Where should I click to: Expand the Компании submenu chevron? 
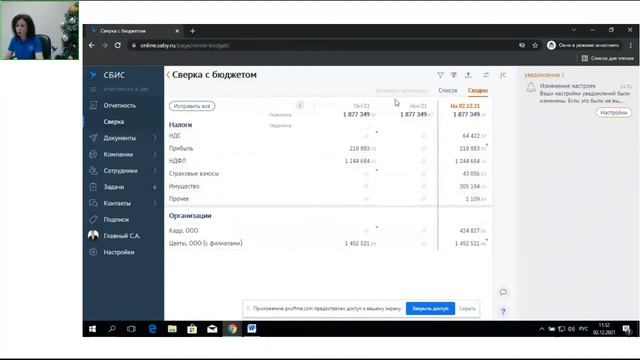(155, 154)
